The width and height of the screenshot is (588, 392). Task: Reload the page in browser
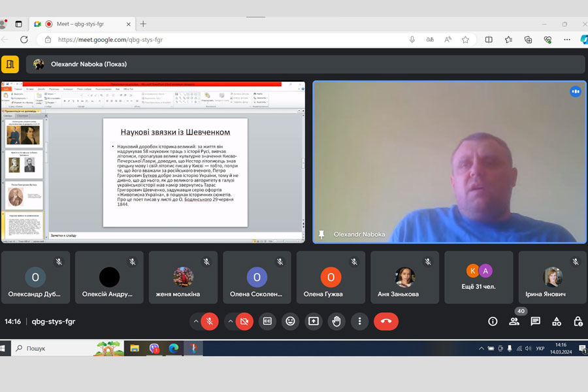click(x=24, y=39)
